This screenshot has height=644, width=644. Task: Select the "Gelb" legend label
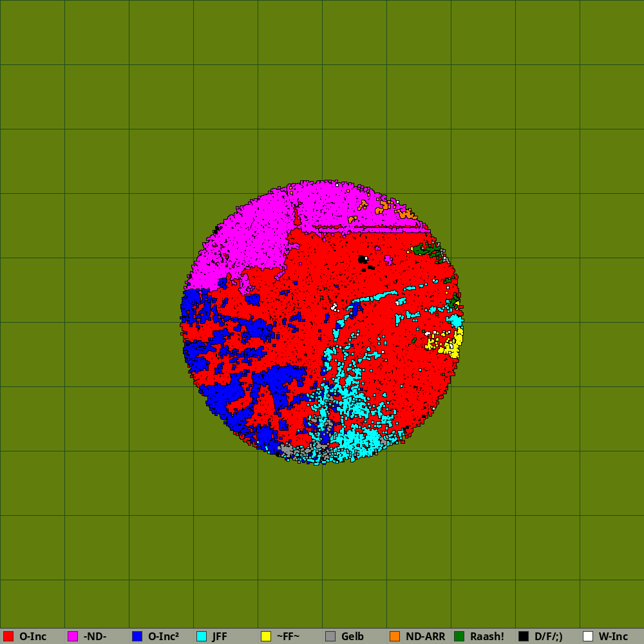352,636
